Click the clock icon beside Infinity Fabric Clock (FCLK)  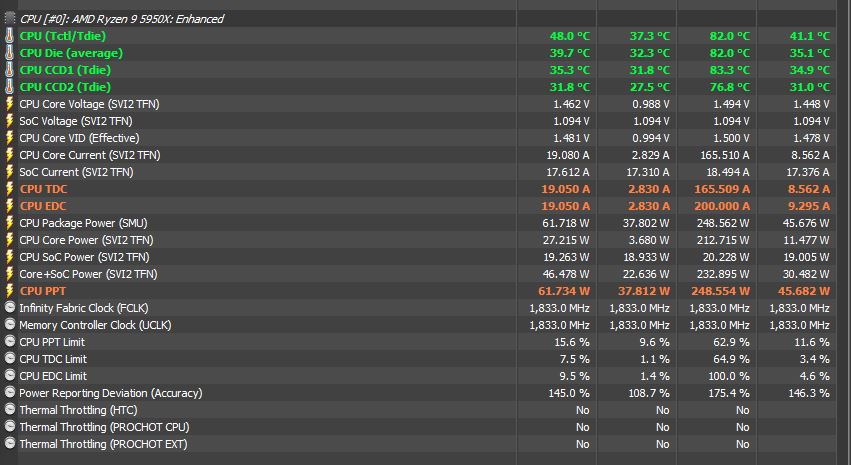point(10,308)
